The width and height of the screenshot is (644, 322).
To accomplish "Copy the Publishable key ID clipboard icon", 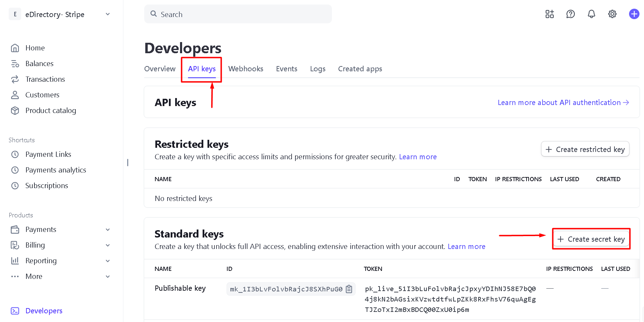I will 349,289.
